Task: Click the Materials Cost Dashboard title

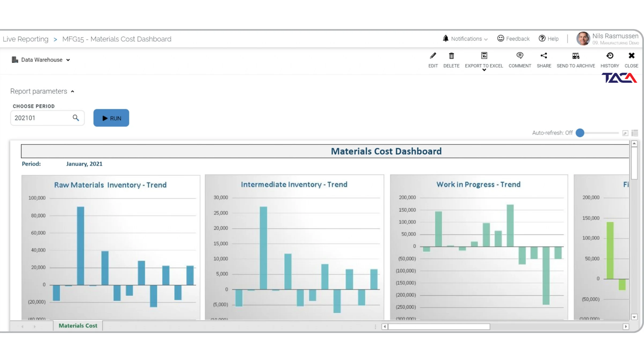Action: (386, 151)
